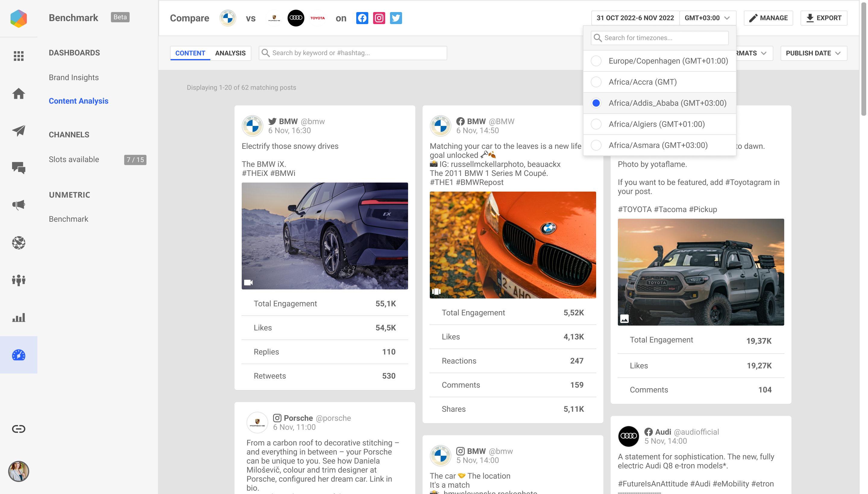Click 'Displaying 1-20 of 62 matching posts'
The height and width of the screenshot is (494, 868).
click(241, 88)
